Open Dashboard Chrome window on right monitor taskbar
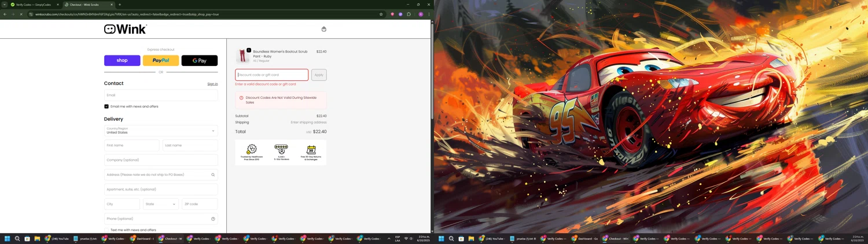This screenshot has width=868, height=244. coord(586,238)
